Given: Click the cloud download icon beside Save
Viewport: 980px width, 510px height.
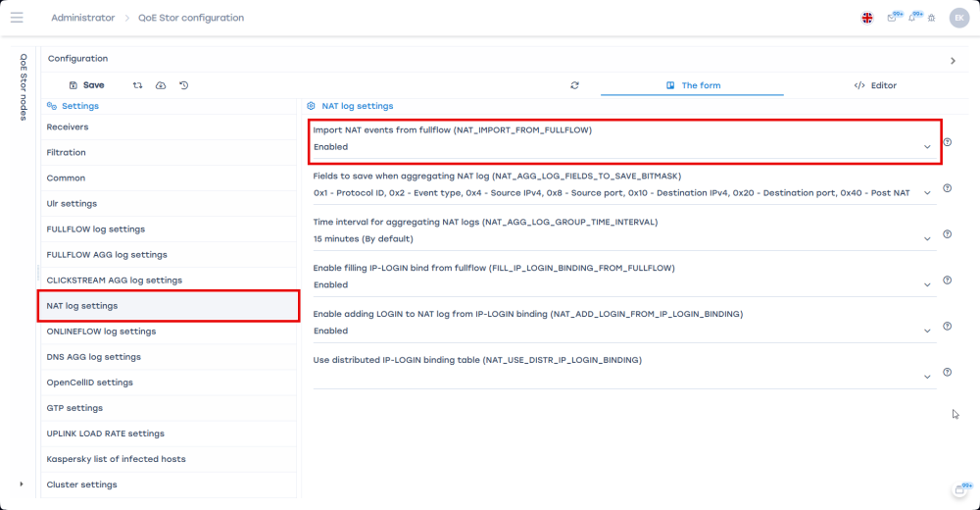Looking at the screenshot, I should (161, 85).
